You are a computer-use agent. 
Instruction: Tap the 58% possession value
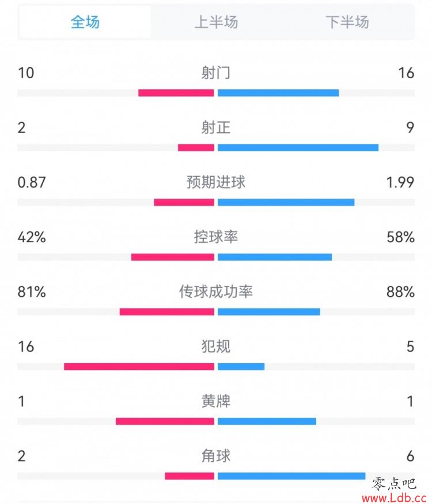point(400,237)
